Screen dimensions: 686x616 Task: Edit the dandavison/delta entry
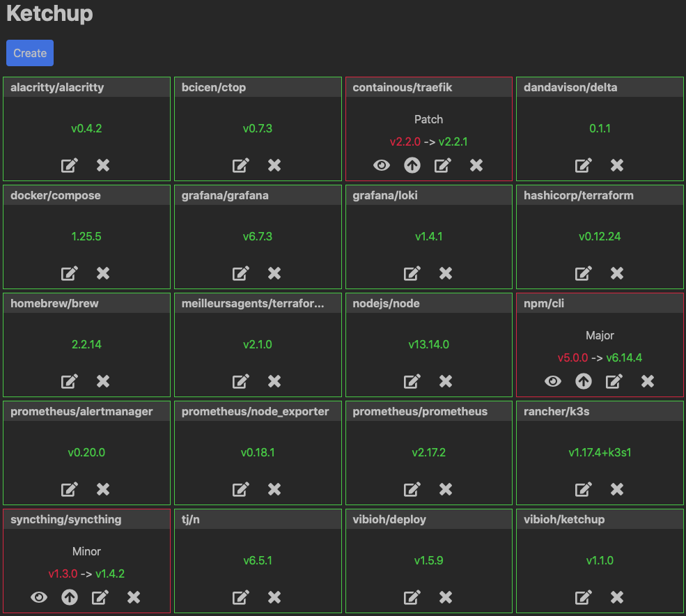point(583,165)
